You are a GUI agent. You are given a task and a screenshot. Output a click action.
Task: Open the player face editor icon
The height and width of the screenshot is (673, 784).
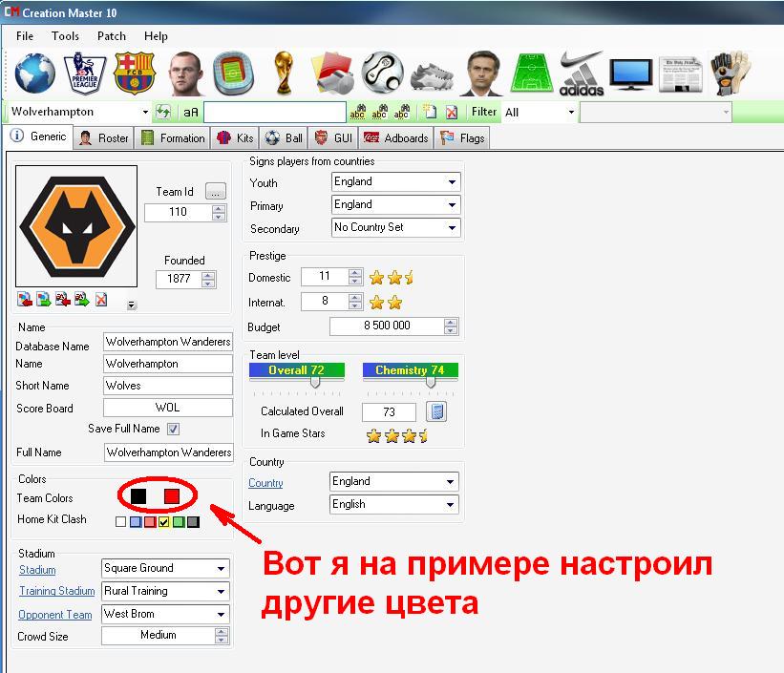(184, 74)
